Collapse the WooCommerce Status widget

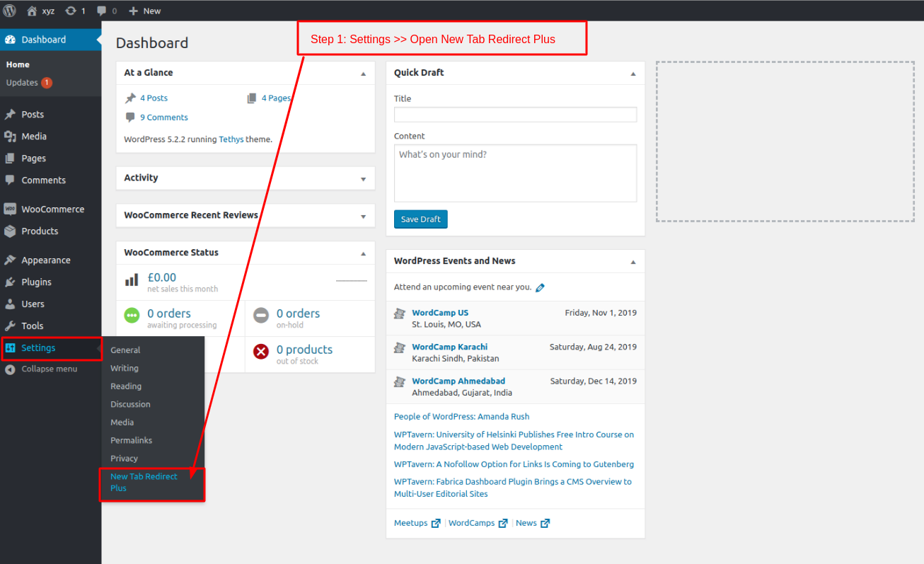pos(364,253)
